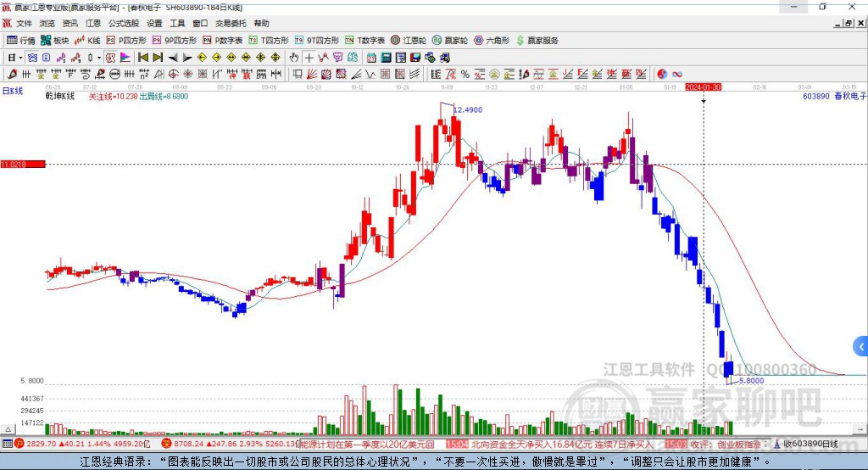Jump to last bar with skip-to-end arrow
This screenshot has width=868, height=470.
pyautogui.click(x=158, y=57)
